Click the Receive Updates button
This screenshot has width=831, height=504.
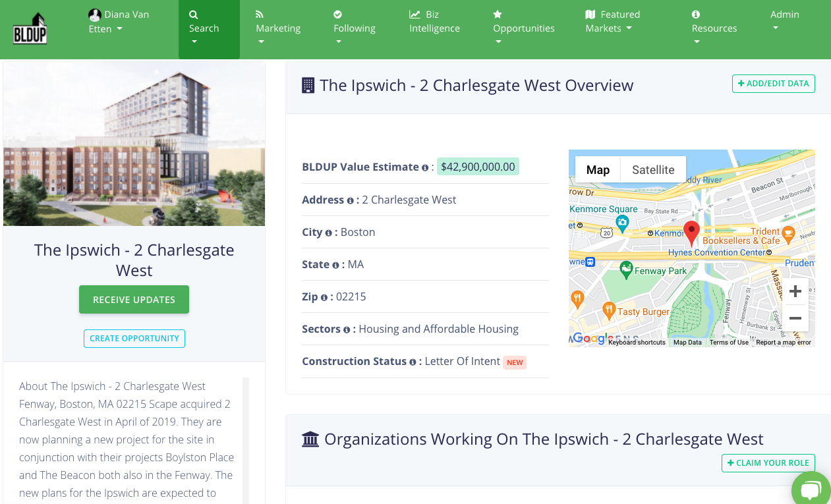pos(134,300)
